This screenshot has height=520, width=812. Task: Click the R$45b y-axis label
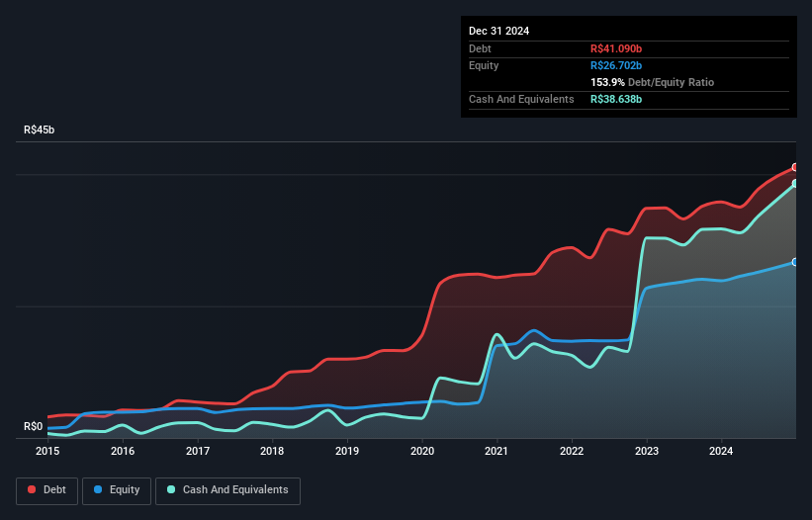(x=39, y=130)
